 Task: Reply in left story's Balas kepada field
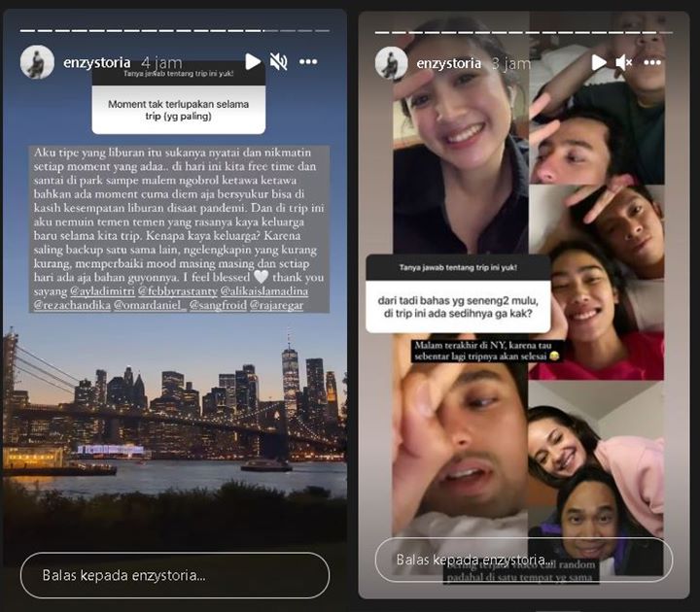tap(175, 575)
